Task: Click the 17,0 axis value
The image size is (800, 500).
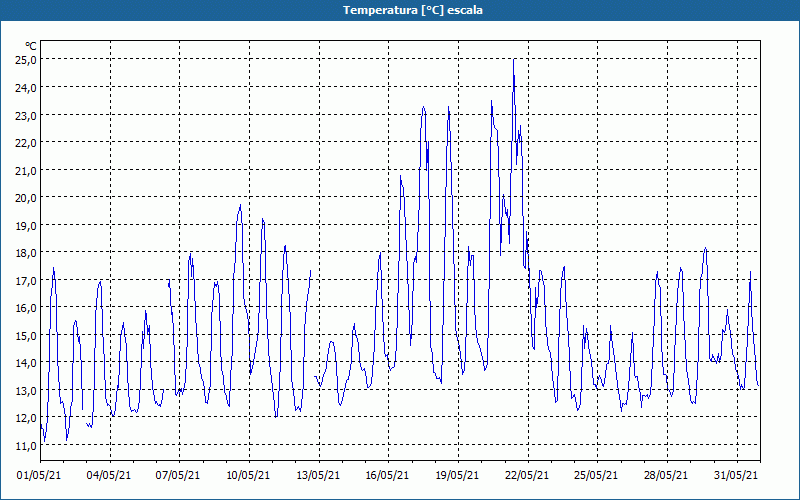Action: pos(26,281)
